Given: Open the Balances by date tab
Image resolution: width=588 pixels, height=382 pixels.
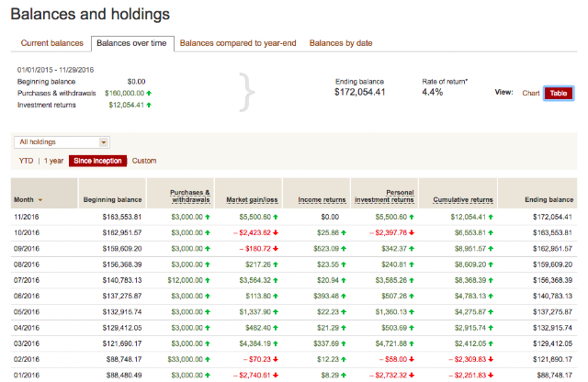Looking at the screenshot, I should click(x=341, y=43).
